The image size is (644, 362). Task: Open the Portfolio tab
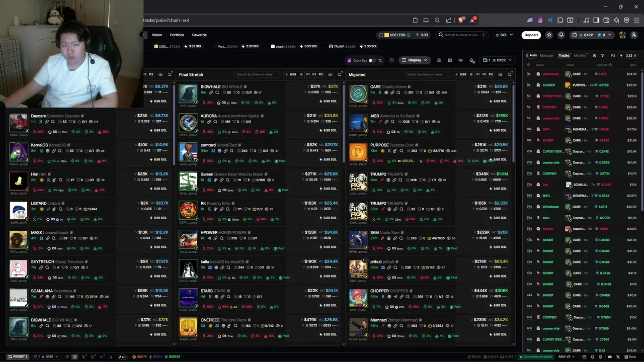(177, 35)
